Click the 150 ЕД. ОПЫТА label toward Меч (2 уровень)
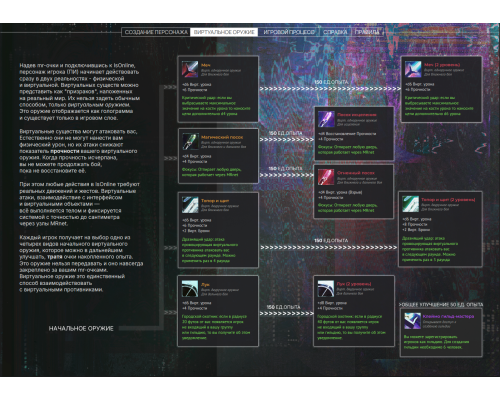Viewport: 500px width, 400px height. (331, 82)
